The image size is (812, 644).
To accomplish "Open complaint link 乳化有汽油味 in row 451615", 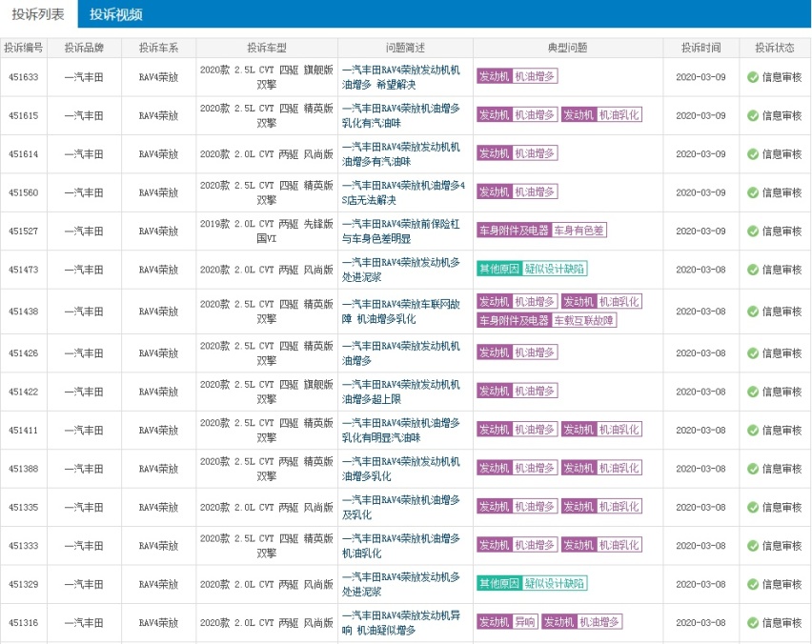I will pyautogui.click(x=401, y=115).
